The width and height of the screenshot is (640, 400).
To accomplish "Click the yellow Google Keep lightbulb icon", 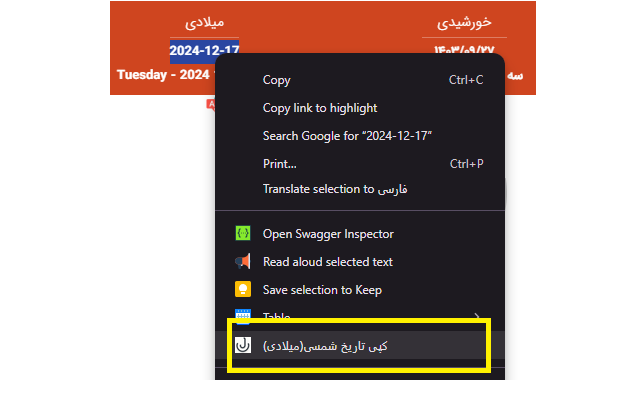I will (x=243, y=289).
